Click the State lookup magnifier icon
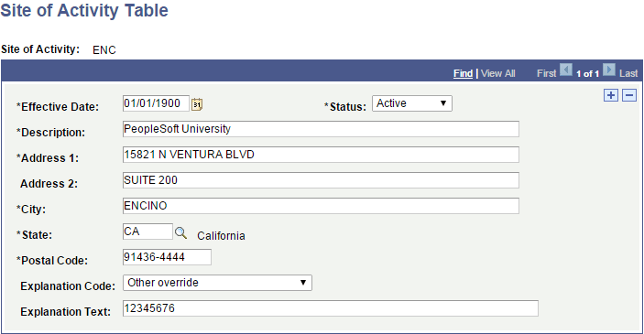 tap(180, 233)
